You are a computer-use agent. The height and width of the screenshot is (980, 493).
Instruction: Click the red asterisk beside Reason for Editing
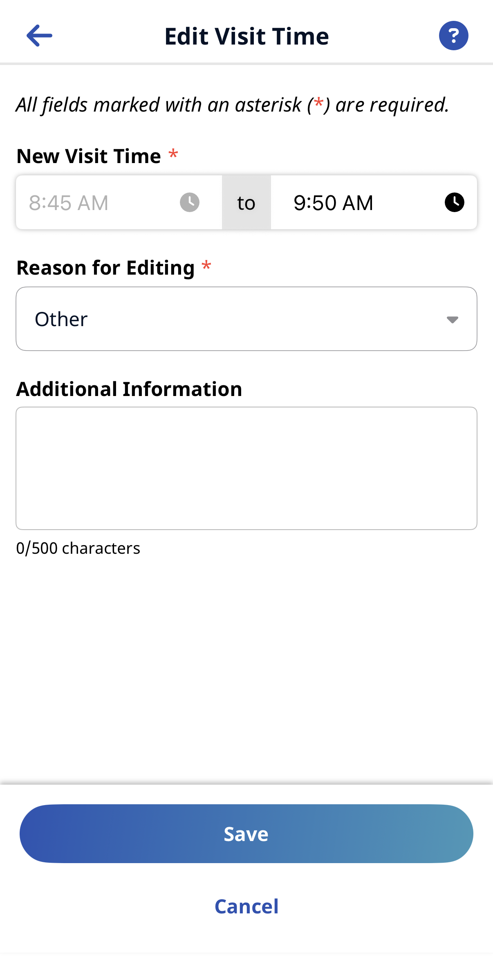pos(206,266)
